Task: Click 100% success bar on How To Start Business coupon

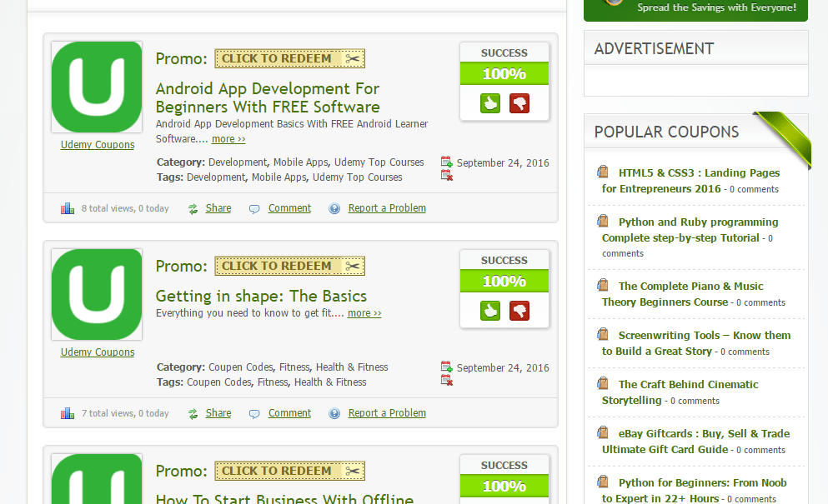Action: tap(504, 486)
